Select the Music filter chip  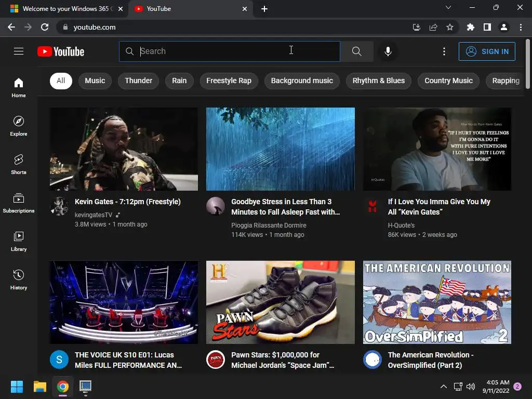(x=95, y=81)
